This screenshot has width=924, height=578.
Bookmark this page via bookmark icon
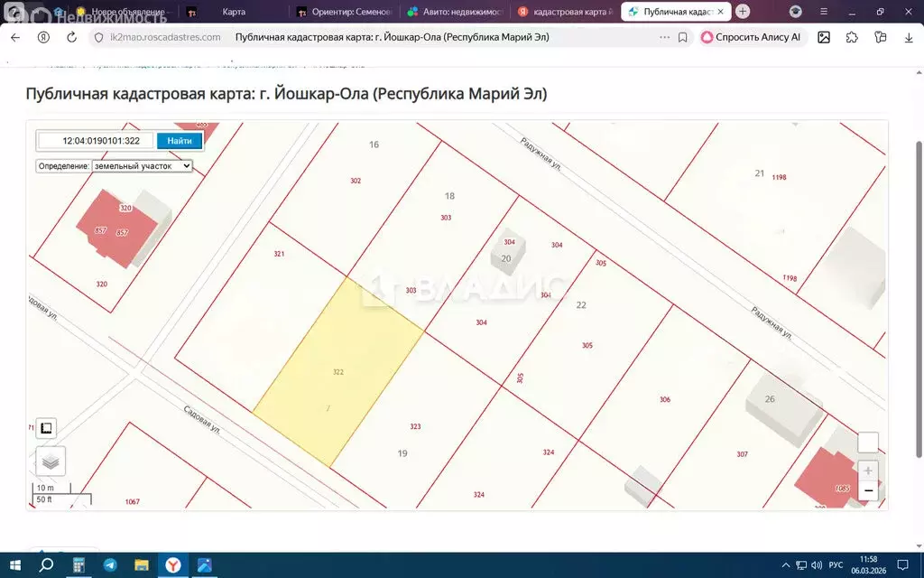point(682,37)
